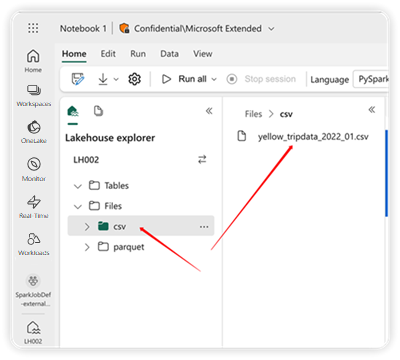Screen dimensions: 400x360
Task: Switch lakehouse using swap arrows icon
Action: point(202,160)
